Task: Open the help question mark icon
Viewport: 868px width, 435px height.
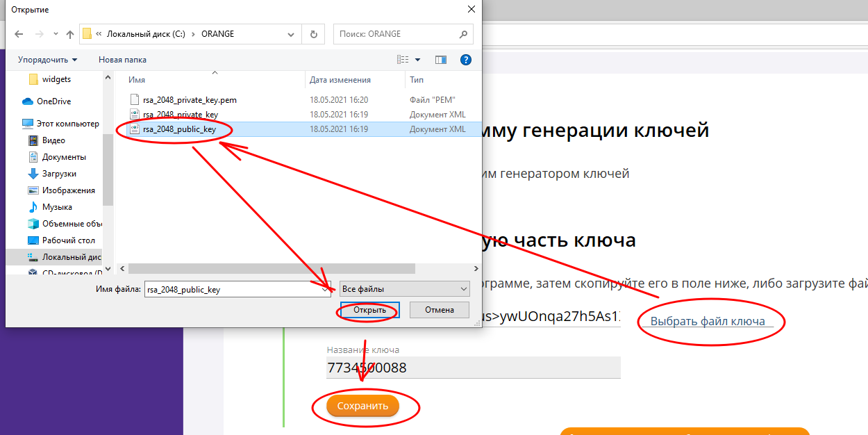Action: (466, 60)
